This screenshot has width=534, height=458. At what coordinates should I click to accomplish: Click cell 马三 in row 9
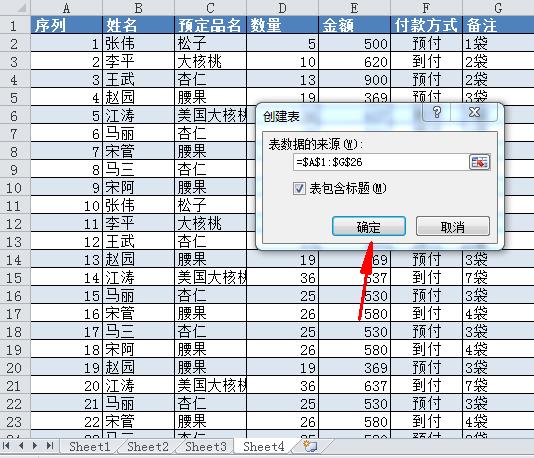pos(138,169)
